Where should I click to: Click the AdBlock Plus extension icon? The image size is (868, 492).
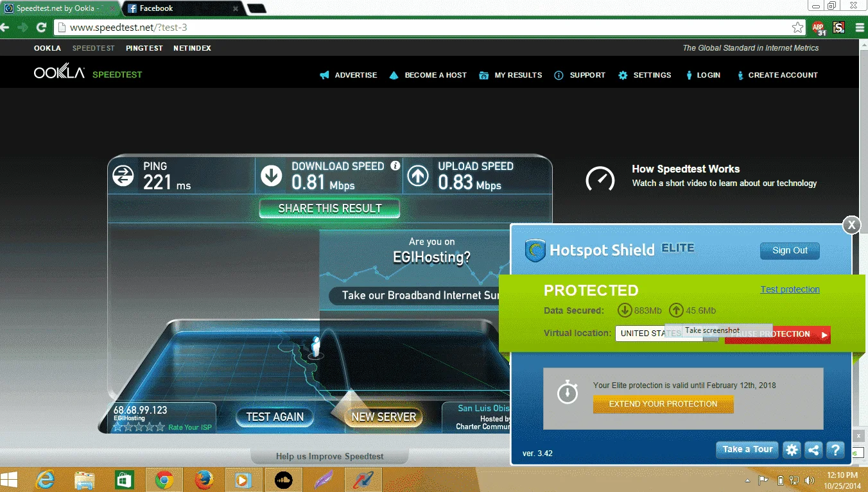pos(819,28)
